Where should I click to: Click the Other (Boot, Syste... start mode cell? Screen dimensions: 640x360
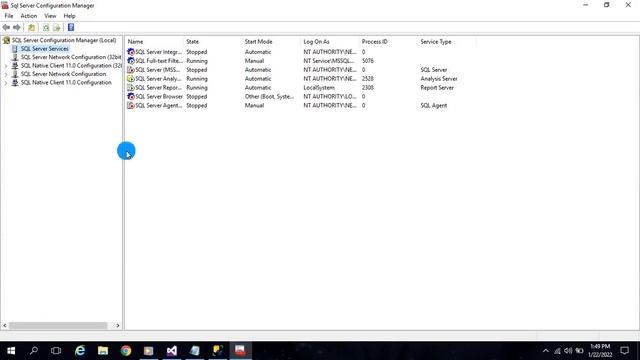coord(269,97)
